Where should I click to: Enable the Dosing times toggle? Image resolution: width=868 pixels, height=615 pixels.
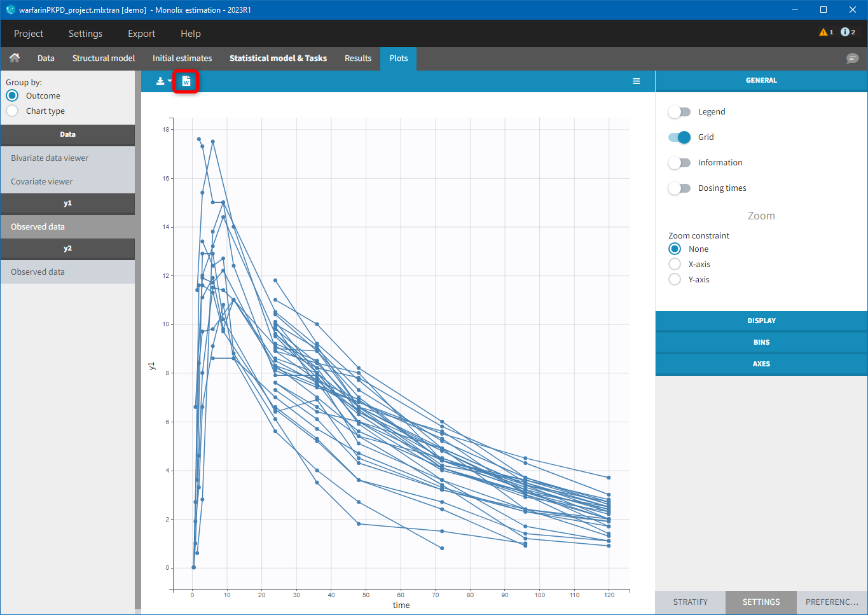(679, 188)
